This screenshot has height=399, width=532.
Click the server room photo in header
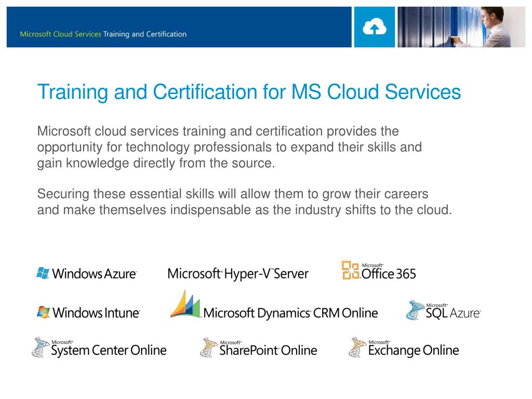(x=461, y=27)
